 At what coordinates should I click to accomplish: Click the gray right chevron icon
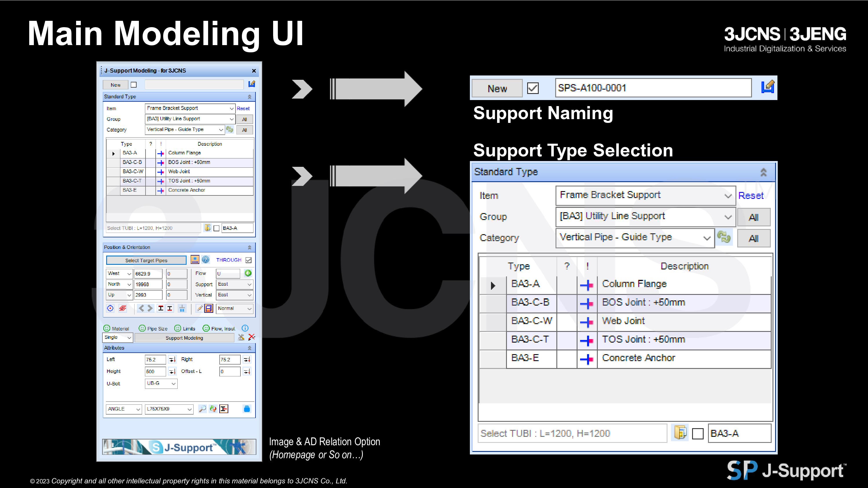click(x=150, y=308)
